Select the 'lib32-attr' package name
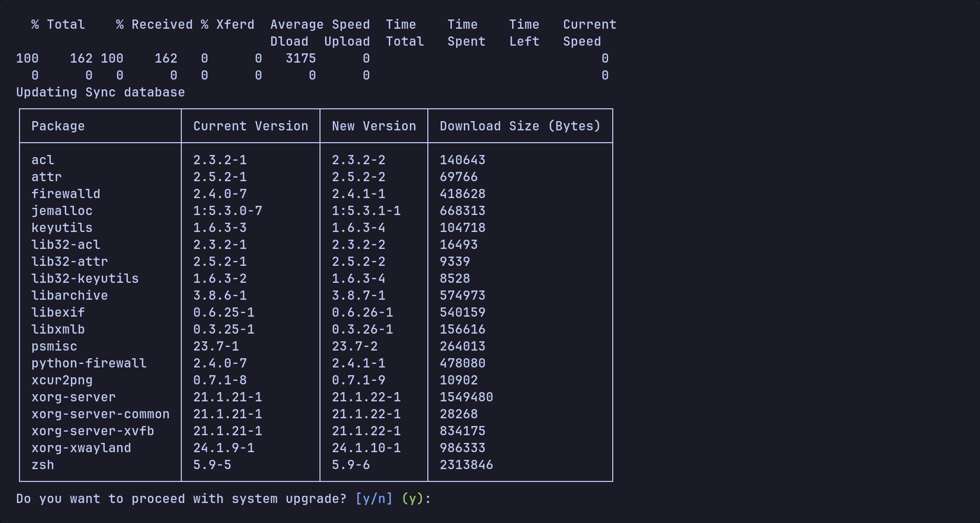 point(70,262)
